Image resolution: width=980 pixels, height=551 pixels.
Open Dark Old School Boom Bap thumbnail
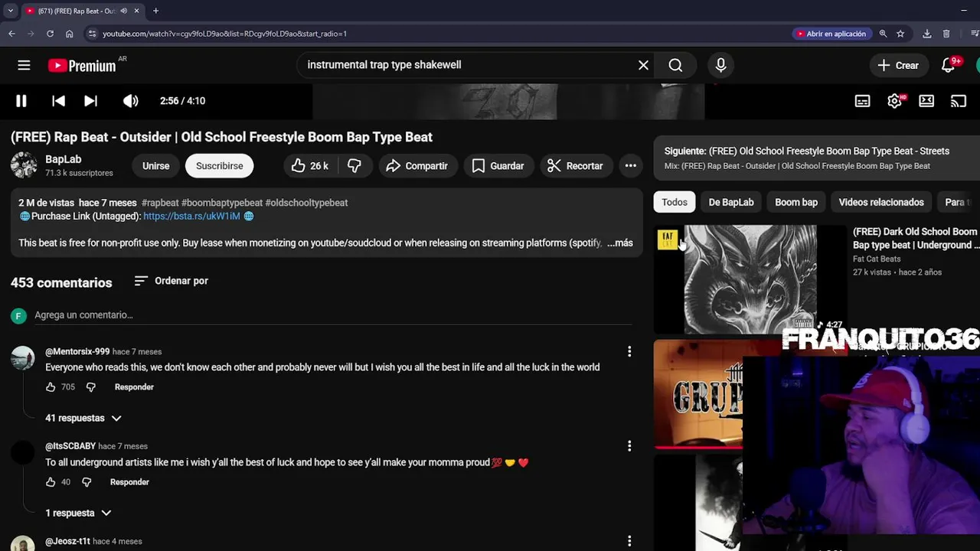(750, 279)
